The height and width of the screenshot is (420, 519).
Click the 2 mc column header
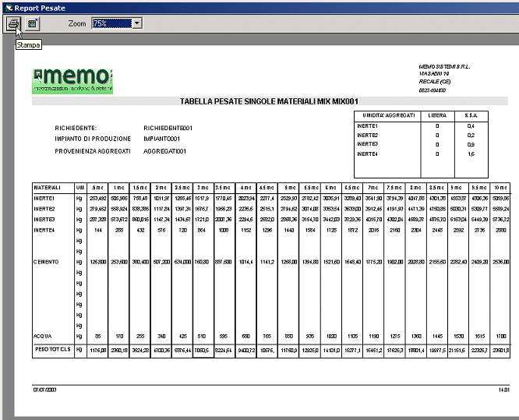(x=161, y=188)
